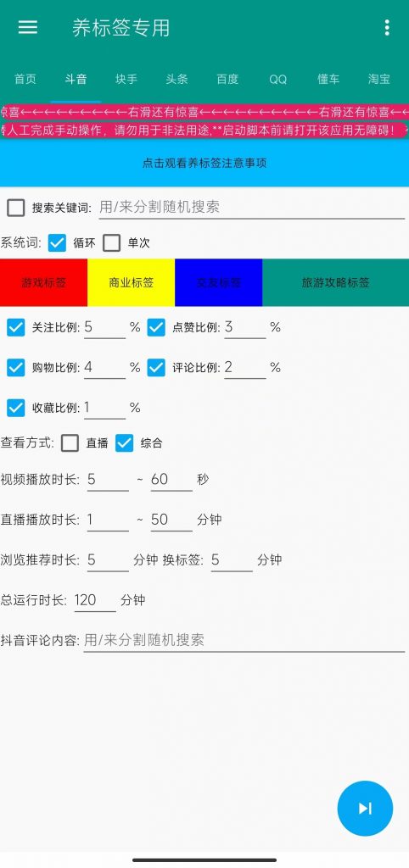Screen dimensions: 409x868
Task: Toggle the 点赞比例 checkbox
Action: 156,327
